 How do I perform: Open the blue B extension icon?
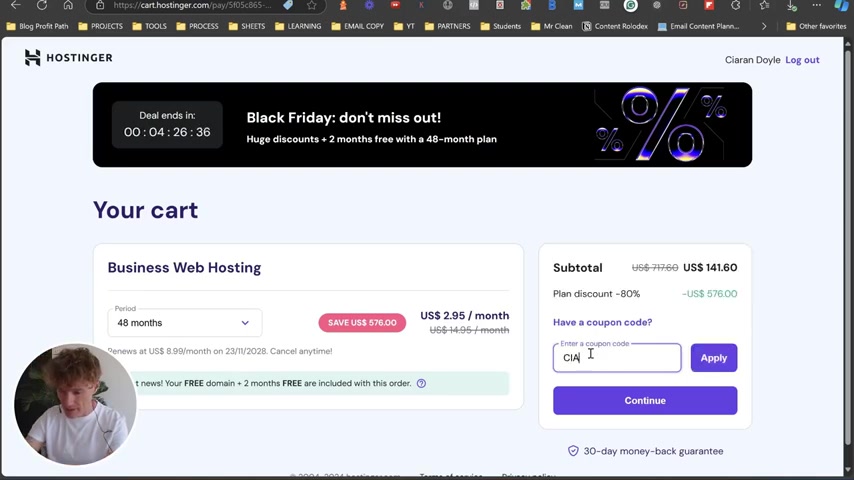(x=552, y=5)
